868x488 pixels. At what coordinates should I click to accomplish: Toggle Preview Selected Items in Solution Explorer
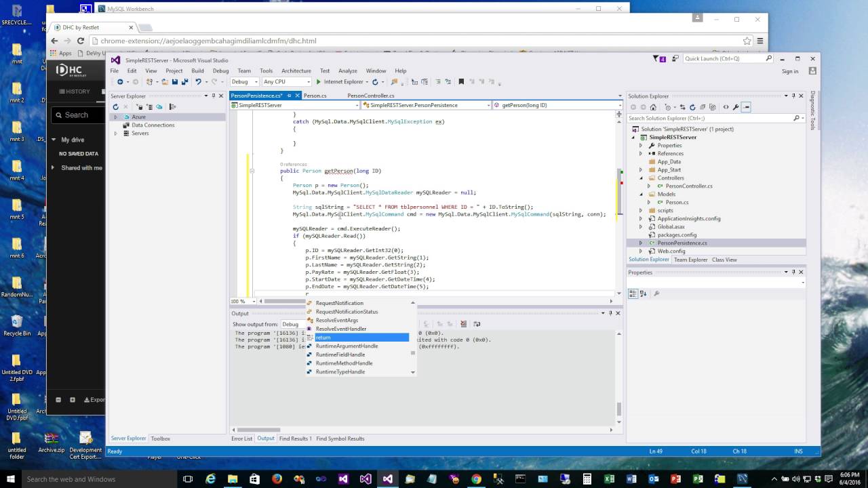click(746, 107)
